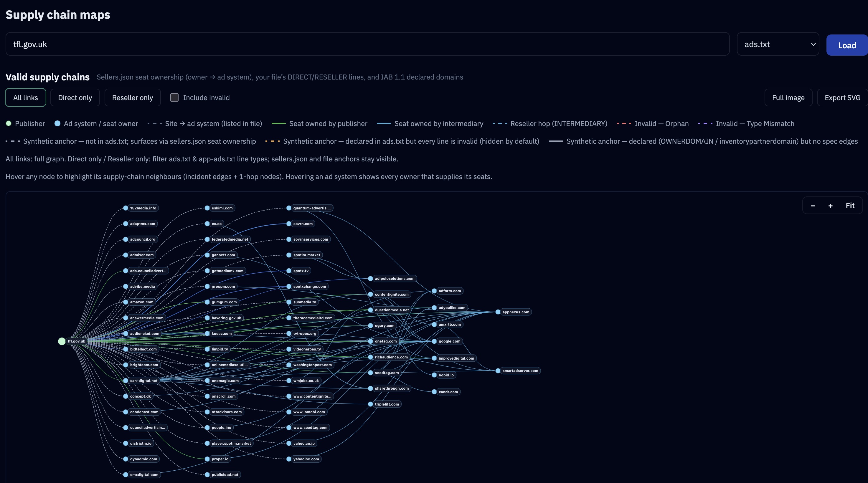Viewport: 868px width, 483px height.
Task: Click the Invalid — Orphan legend label
Action: 661,124
